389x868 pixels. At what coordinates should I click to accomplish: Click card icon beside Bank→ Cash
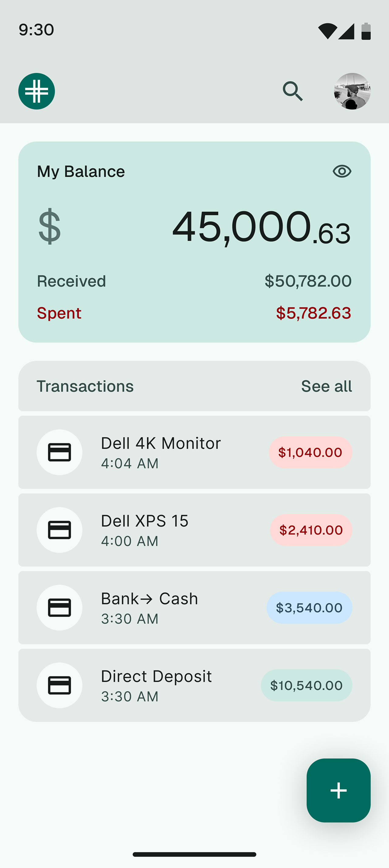point(59,608)
